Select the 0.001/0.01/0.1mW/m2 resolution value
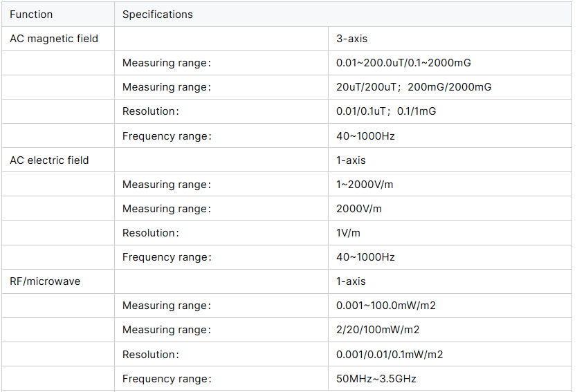The height and width of the screenshot is (392, 586). 390,355
